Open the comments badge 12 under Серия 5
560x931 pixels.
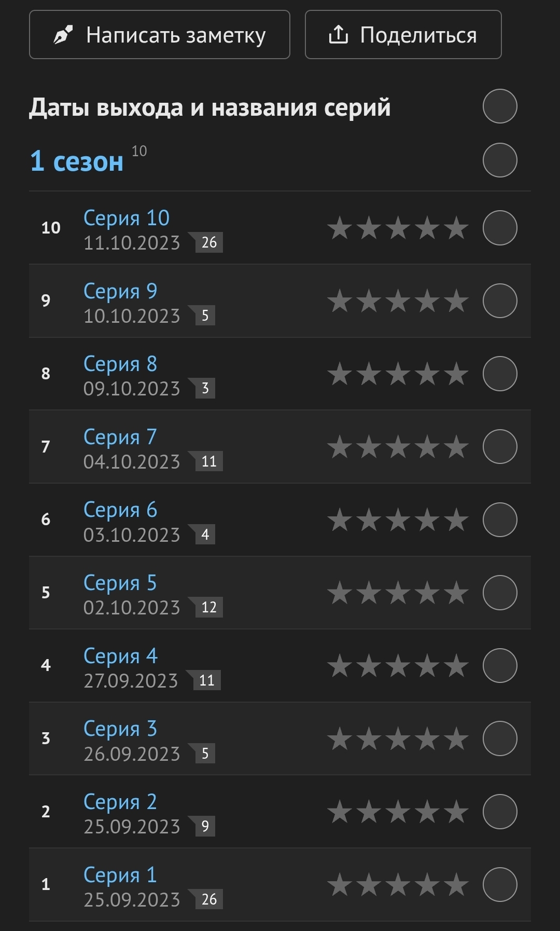[209, 607]
